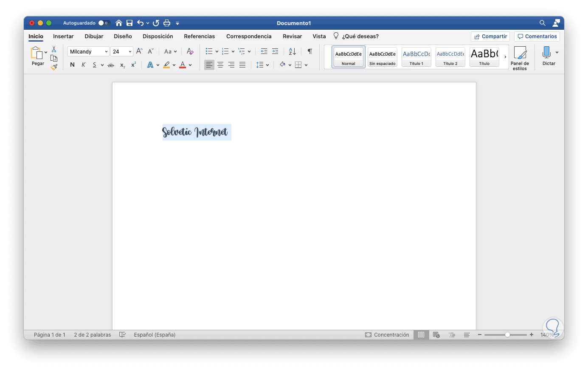Viewport: 588px width, 371px height.
Task: Start dictation with the Dictar microphone
Action: [547, 56]
